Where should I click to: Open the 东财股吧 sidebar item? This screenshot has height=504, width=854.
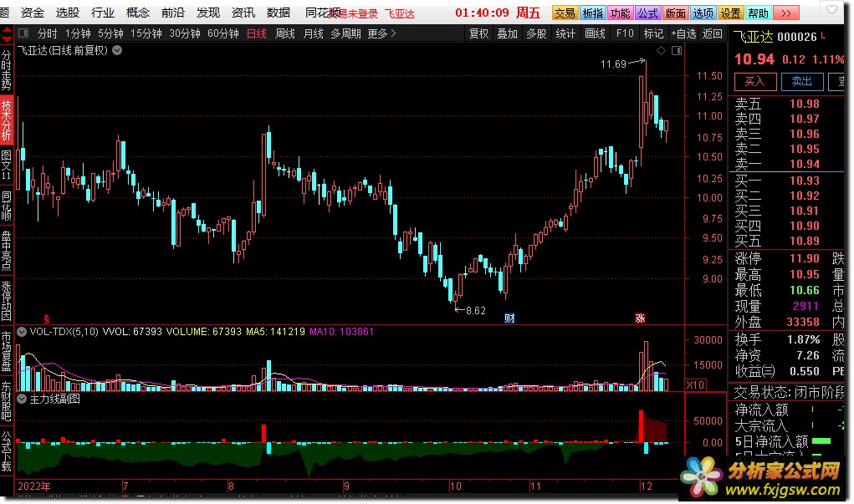[x=7, y=401]
